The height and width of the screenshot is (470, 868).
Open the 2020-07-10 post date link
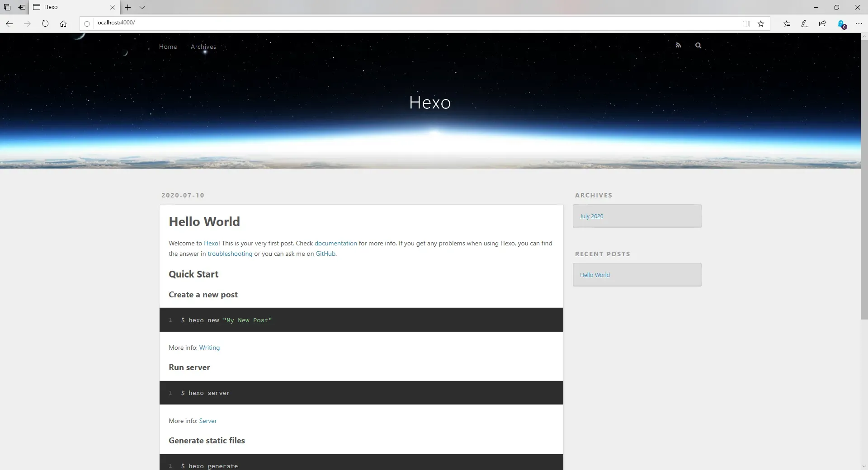pos(183,195)
